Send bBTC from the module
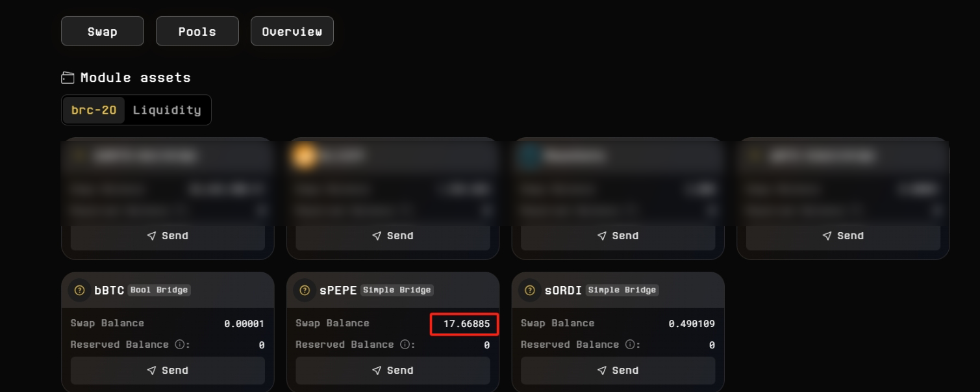This screenshot has height=392, width=980. tap(168, 371)
